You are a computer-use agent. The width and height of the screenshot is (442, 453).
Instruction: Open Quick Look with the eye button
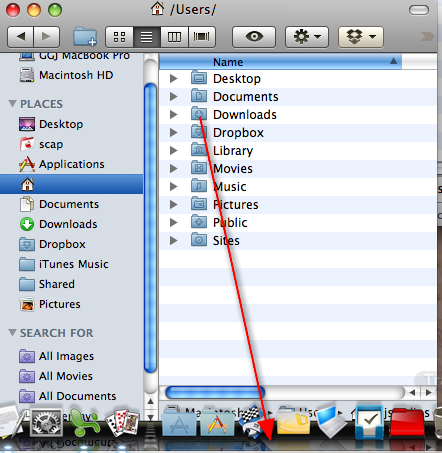pyautogui.click(x=254, y=37)
